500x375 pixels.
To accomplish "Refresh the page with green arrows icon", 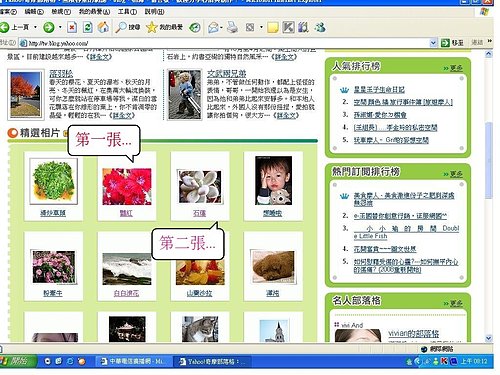I will click(x=88, y=27).
